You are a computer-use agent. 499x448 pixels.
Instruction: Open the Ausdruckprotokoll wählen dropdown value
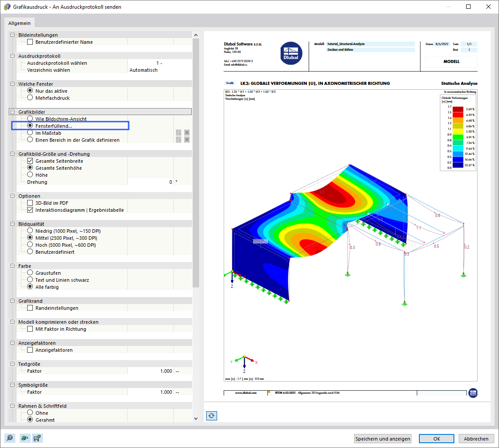tap(159, 63)
